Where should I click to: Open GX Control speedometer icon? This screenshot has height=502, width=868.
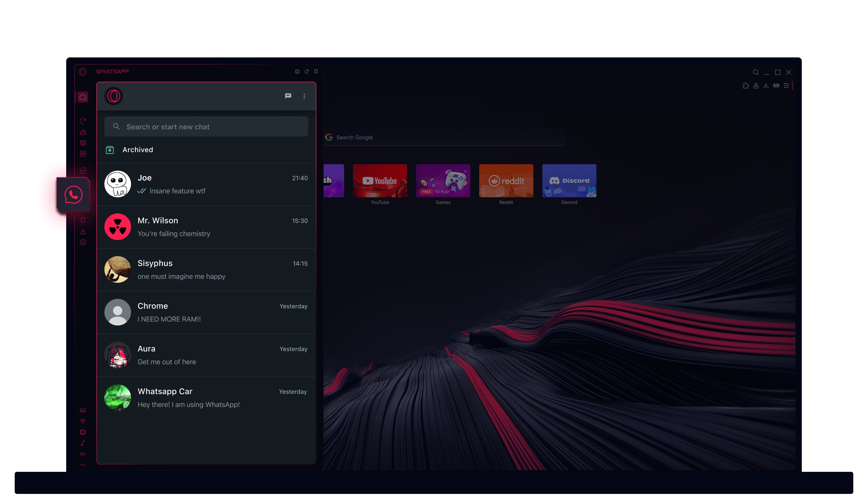pos(83,121)
